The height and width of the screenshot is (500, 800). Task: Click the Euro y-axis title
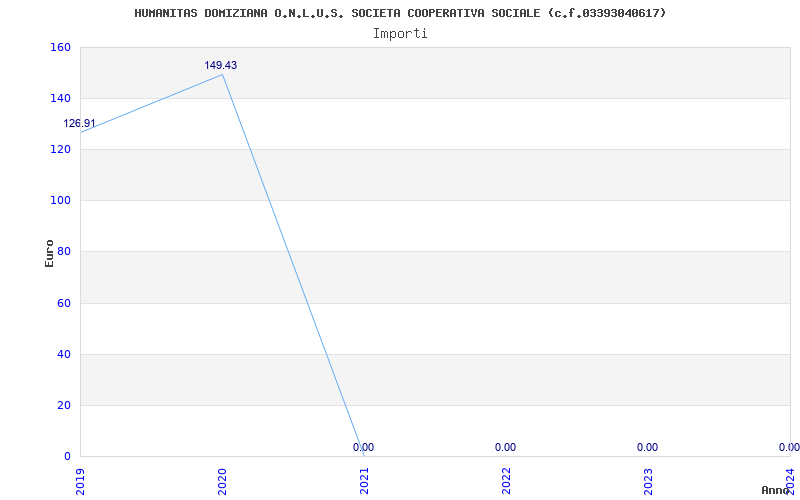(49, 253)
